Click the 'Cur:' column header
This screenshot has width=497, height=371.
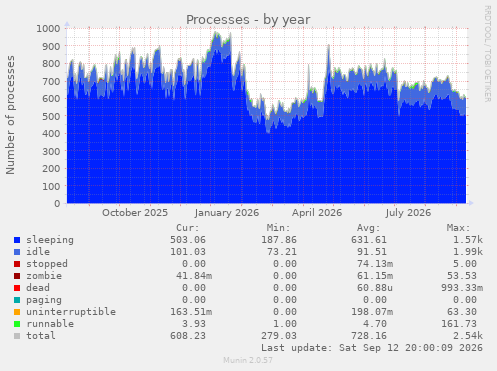pyautogui.click(x=188, y=228)
